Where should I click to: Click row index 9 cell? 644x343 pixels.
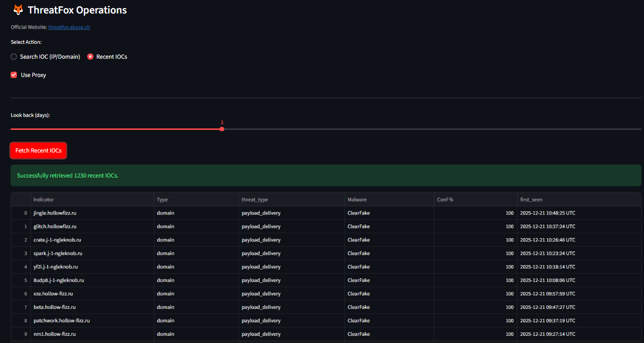[x=21, y=334]
